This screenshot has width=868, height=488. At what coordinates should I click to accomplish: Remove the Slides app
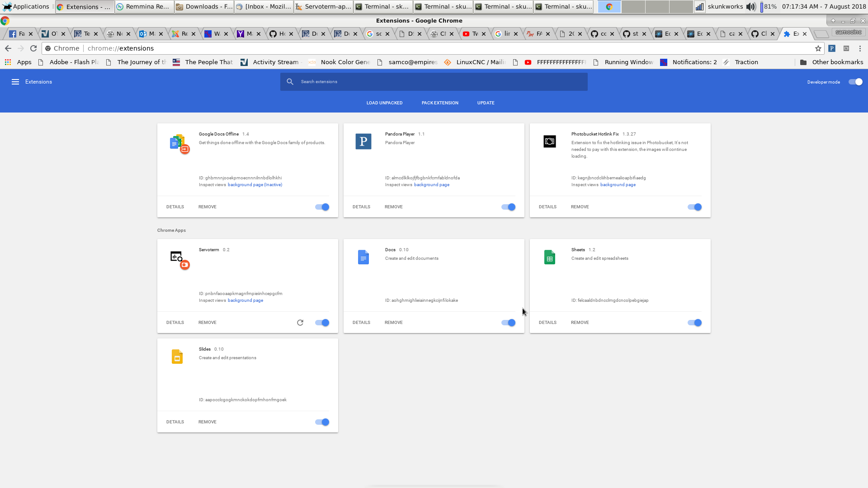(208, 422)
